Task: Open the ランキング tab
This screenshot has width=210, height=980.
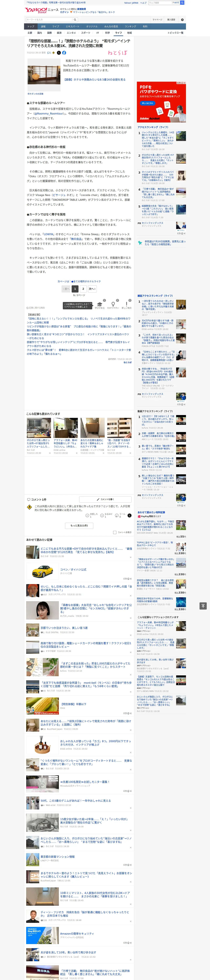Action: 130,27
